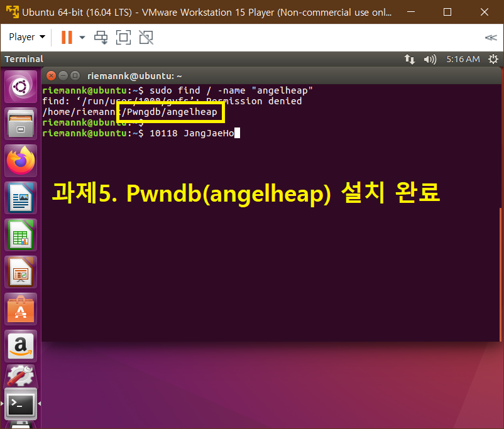Viewport: 504px width, 429px height.
Task: Expand the power options arrow next to pause
Action: 82,37
